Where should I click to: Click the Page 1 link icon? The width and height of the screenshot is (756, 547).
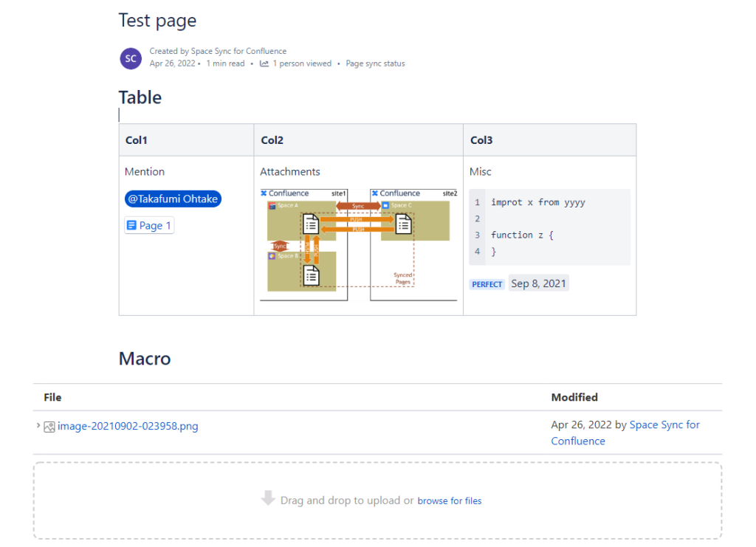131,225
